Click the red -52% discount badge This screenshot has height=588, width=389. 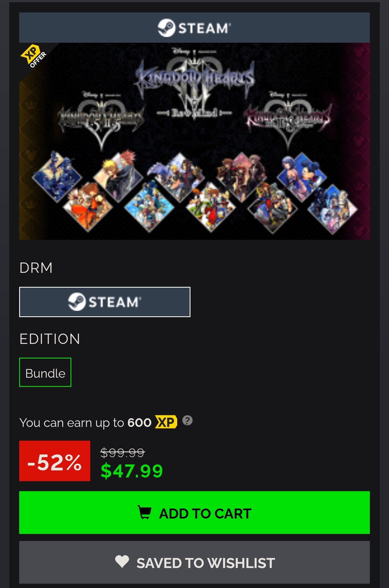[x=55, y=461]
